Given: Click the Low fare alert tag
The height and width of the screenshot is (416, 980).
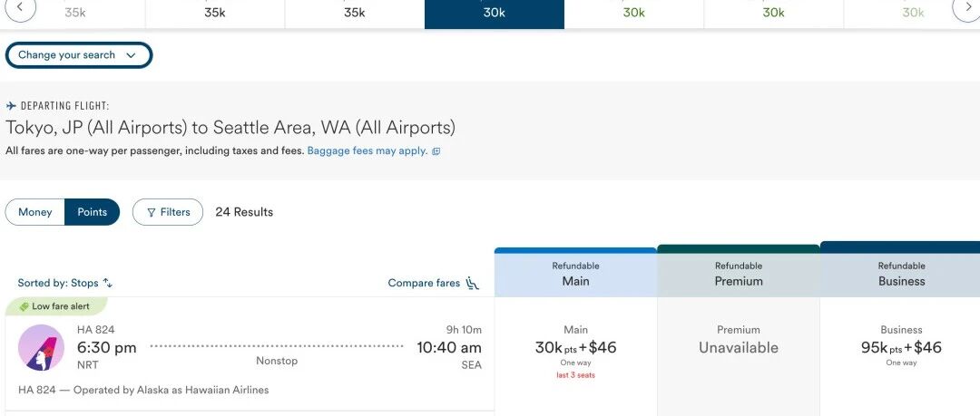Looking at the screenshot, I should (56, 306).
